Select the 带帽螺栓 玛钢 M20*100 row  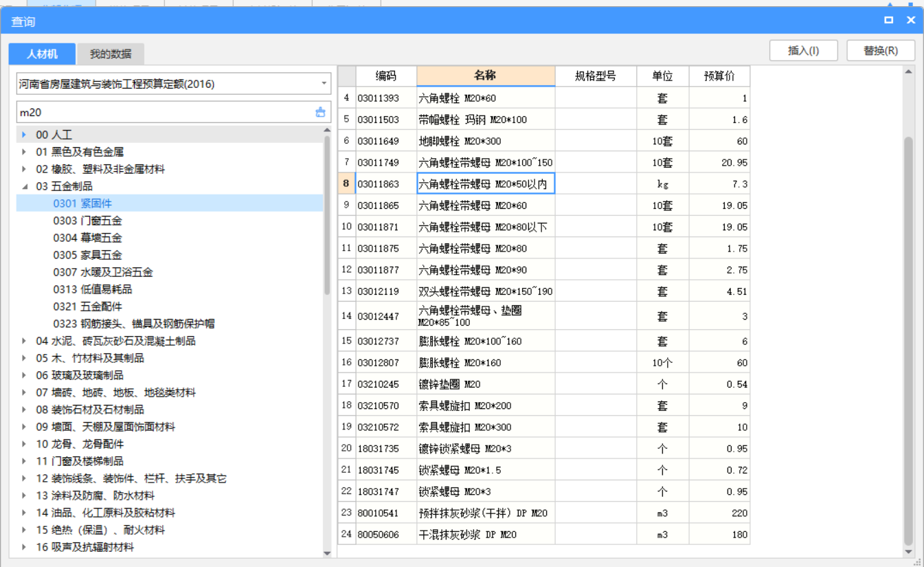543,120
